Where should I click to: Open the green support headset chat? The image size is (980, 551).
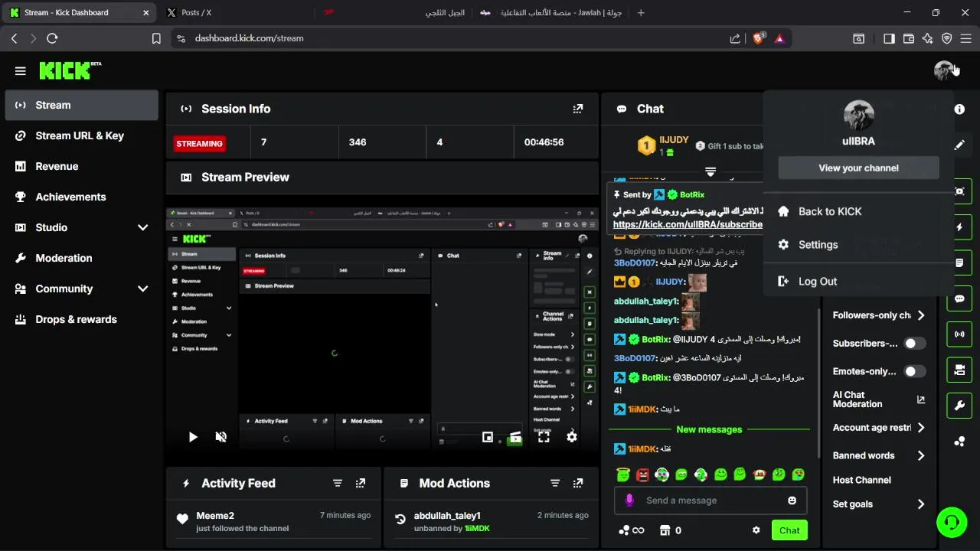pos(952,522)
